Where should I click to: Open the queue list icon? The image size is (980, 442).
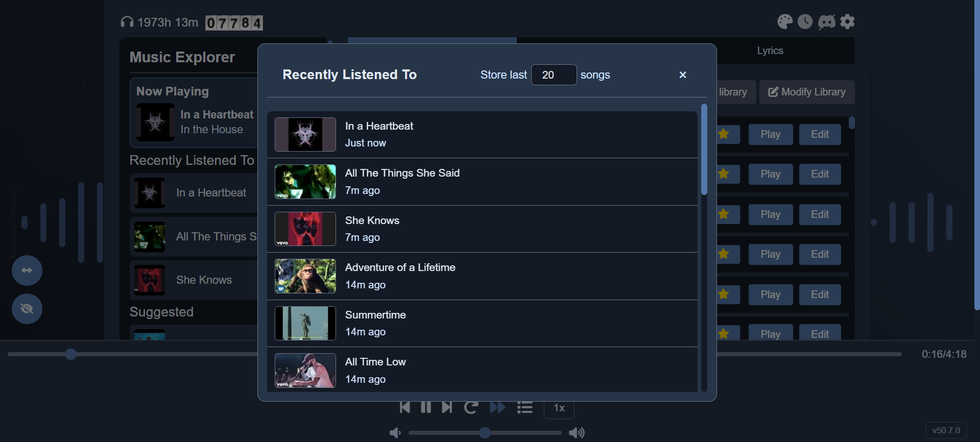pos(524,407)
